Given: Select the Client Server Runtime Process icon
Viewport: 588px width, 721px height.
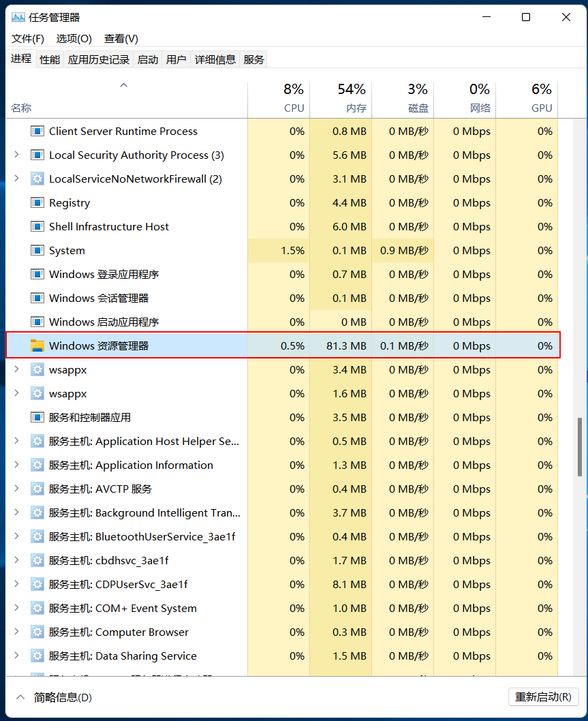Looking at the screenshot, I should click(37, 131).
